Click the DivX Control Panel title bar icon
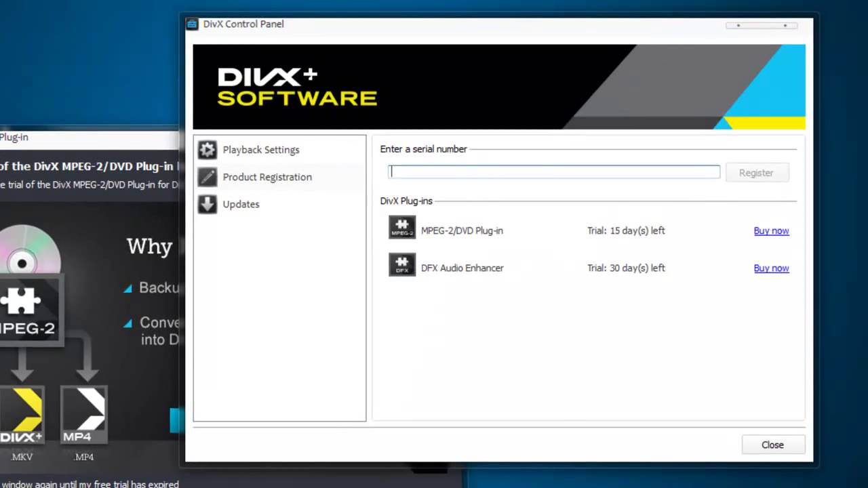This screenshot has height=488, width=868. click(x=193, y=24)
